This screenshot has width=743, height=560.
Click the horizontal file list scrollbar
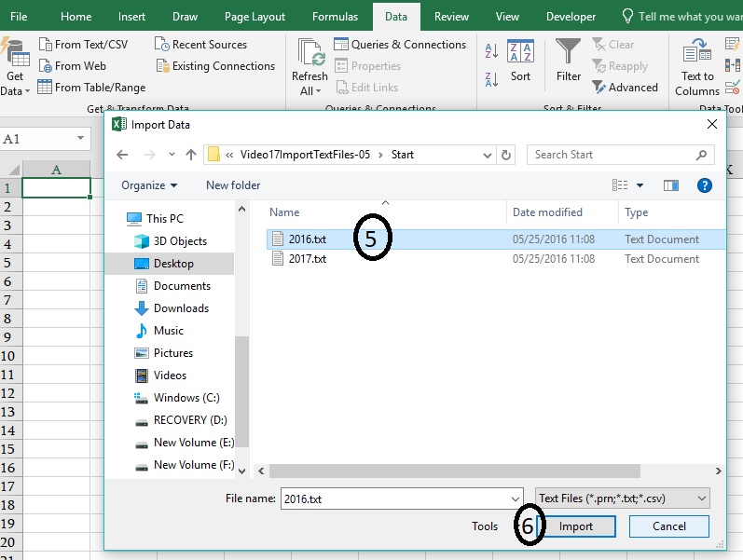455,471
